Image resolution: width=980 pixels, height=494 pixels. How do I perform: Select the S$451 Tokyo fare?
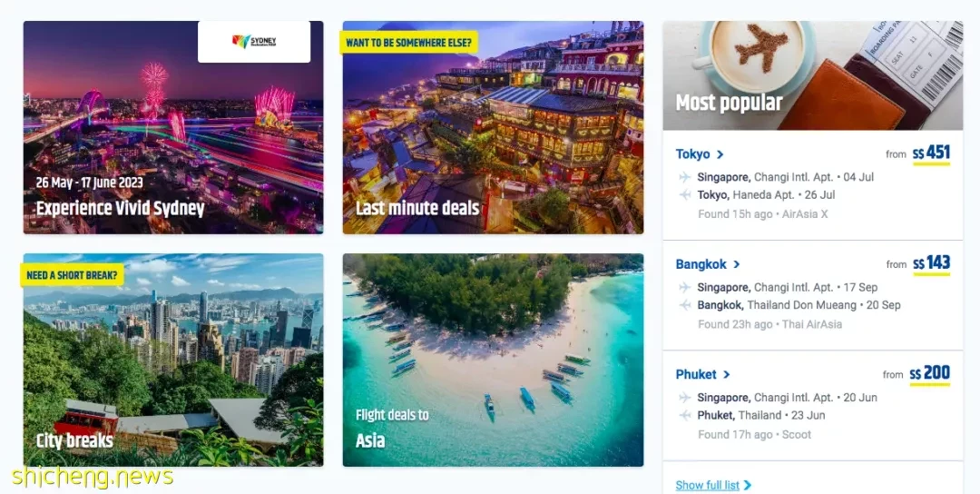(931, 153)
